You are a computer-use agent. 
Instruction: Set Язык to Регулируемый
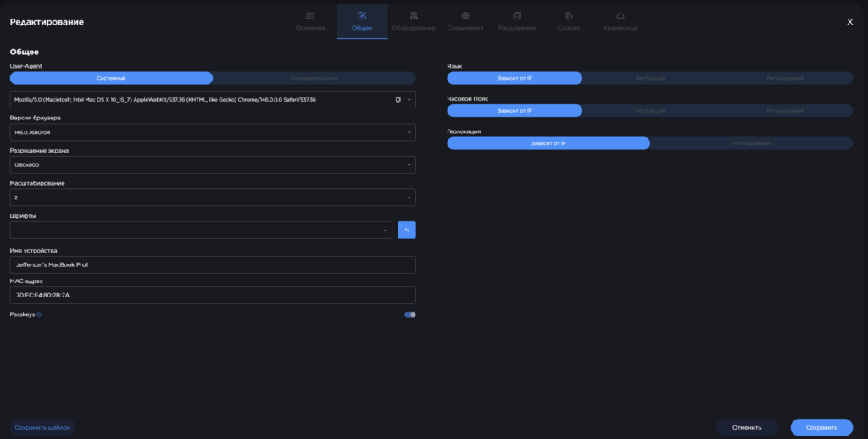785,78
